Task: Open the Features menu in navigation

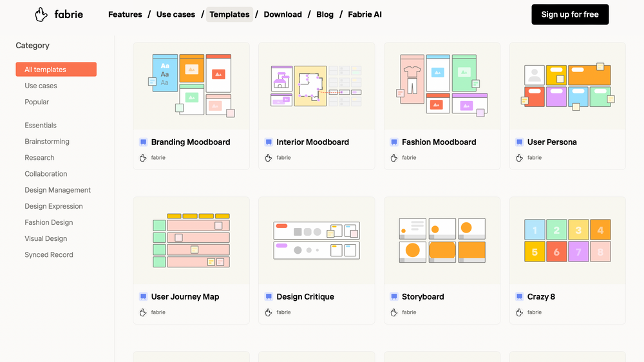Action: click(x=125, y=14)
